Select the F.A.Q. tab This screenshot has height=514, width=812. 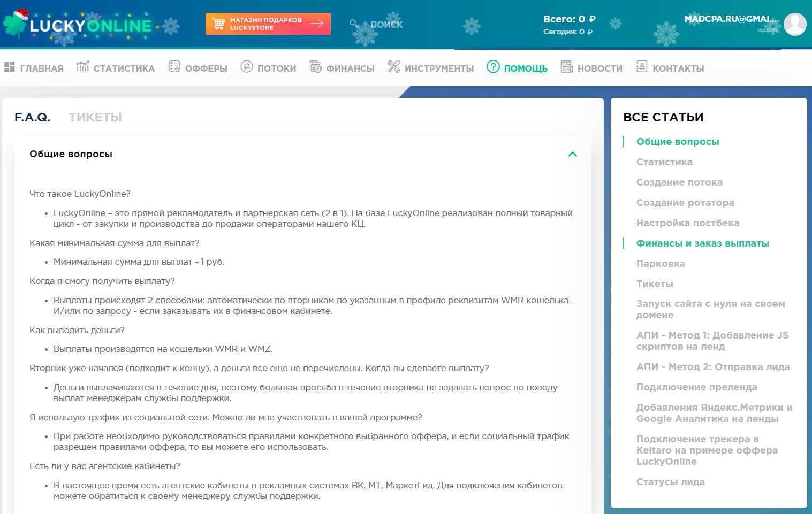click(32, 117)
